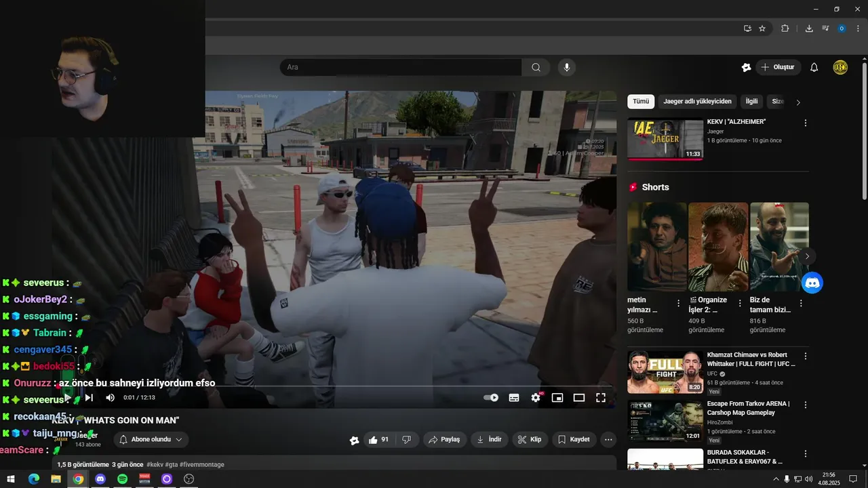The height and width of the screenshot is (488, 868).
Task: Open options for KEKV ALZHEIMER video
Action: coord(806,123)
